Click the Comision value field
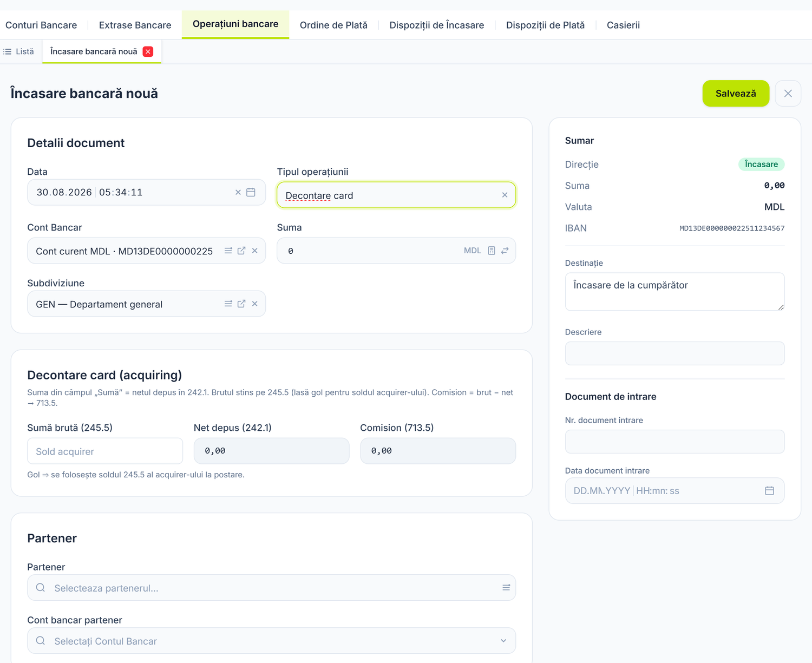812x663 pixels. [438, 451]
